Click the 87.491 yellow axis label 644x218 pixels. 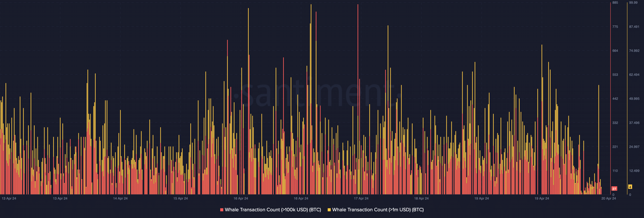pyautogui.click(x=634, y=27)
